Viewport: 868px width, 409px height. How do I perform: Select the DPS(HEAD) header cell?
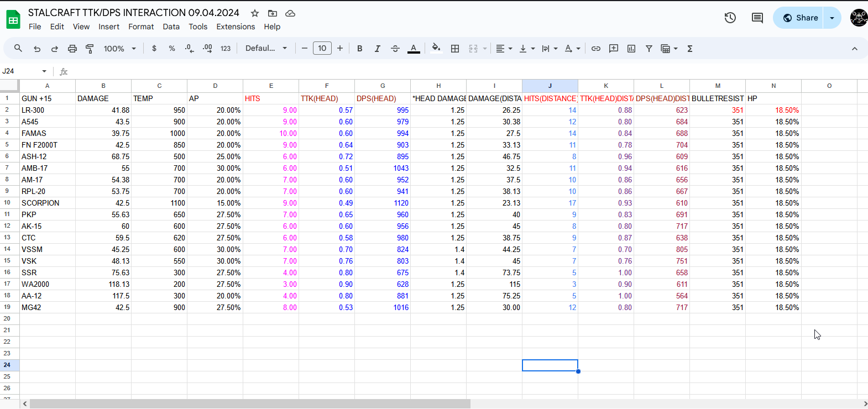click(383, 98)
